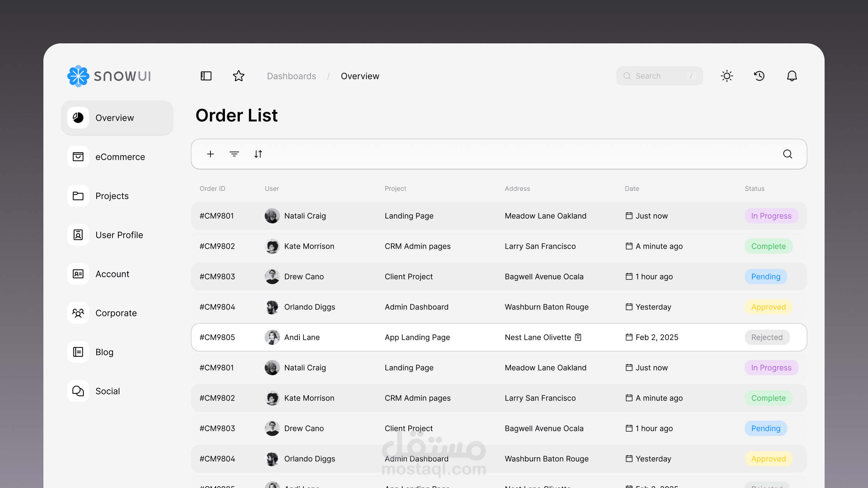Click the Pending badge in first #CM9803 row
Image resolution: width=868 pixels, height=488 pixels.
[766, 277]
